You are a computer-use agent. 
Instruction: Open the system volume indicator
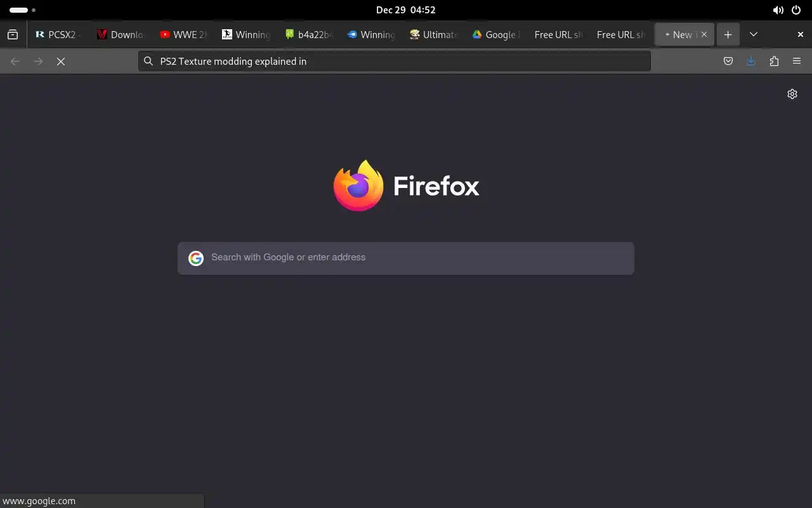(778, 10)
